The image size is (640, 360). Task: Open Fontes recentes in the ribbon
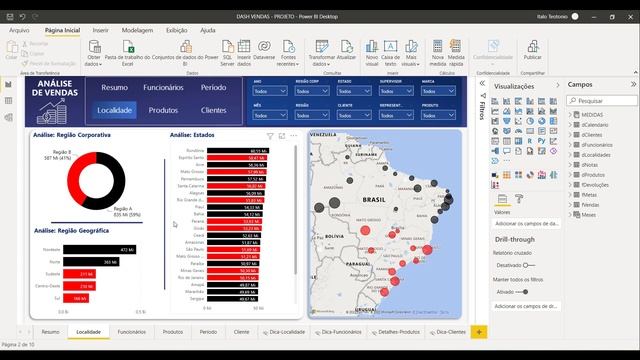tap(288, 53)
